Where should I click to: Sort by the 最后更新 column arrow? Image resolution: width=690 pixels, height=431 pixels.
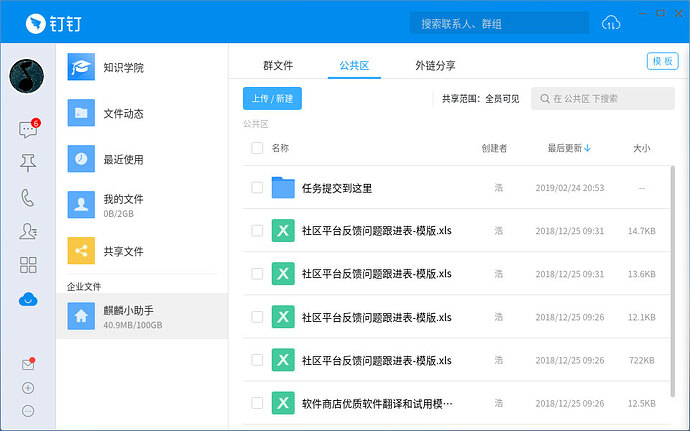point(587,148)
